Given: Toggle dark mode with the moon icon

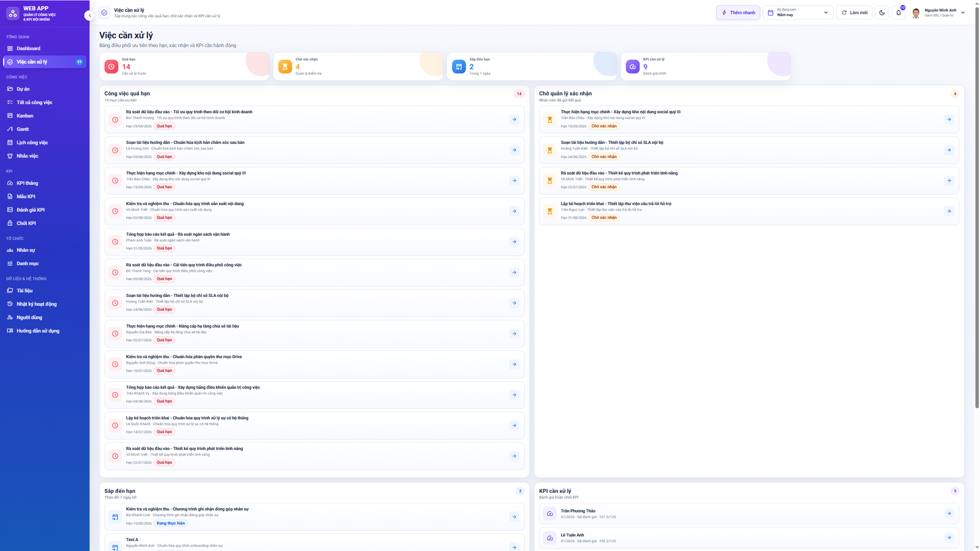Looking at the screenshot, I should [882, 12].
